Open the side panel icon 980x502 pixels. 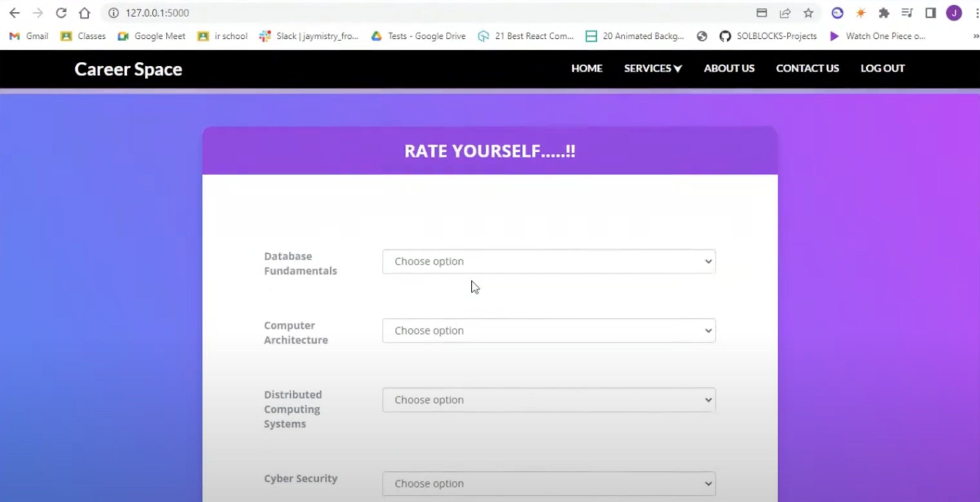(x=930, y=13)
